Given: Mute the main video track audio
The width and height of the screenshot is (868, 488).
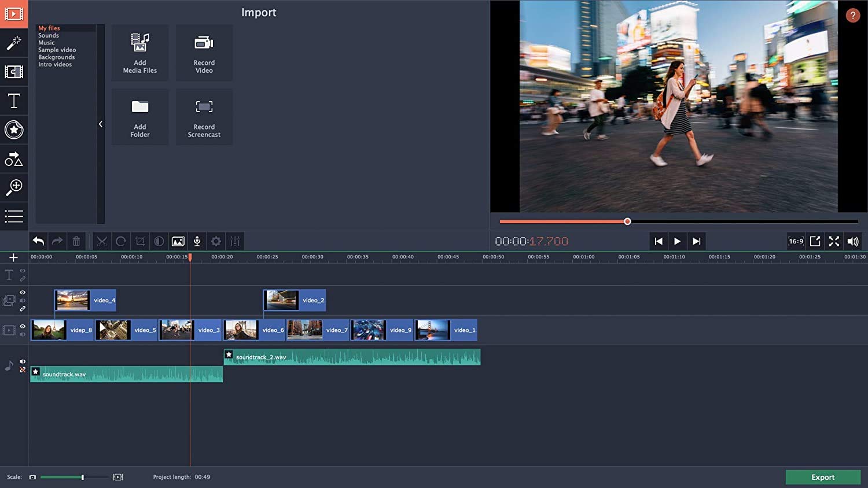Looking at the screenshot, I should click(x=23, y=334).
